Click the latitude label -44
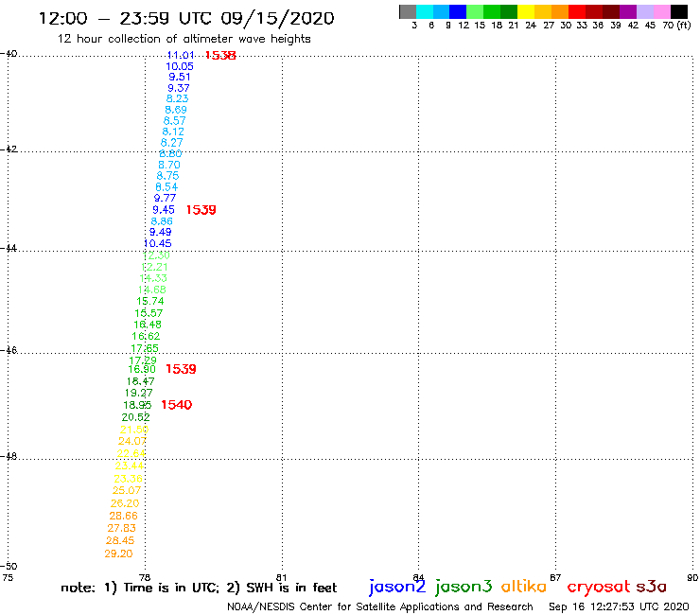 (x=9, y=248)
